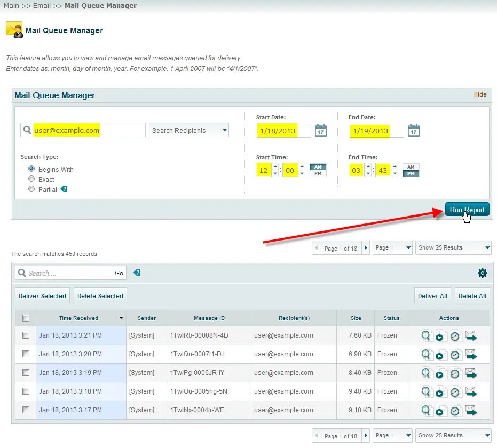Open the Show 25 Results dropdown

453,247
